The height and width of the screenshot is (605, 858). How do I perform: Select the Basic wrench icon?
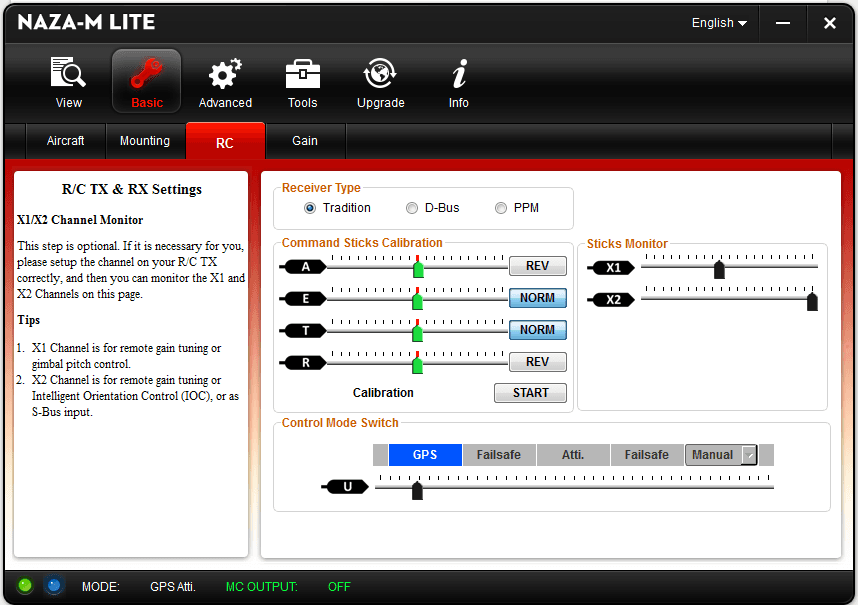click(146, 80)
